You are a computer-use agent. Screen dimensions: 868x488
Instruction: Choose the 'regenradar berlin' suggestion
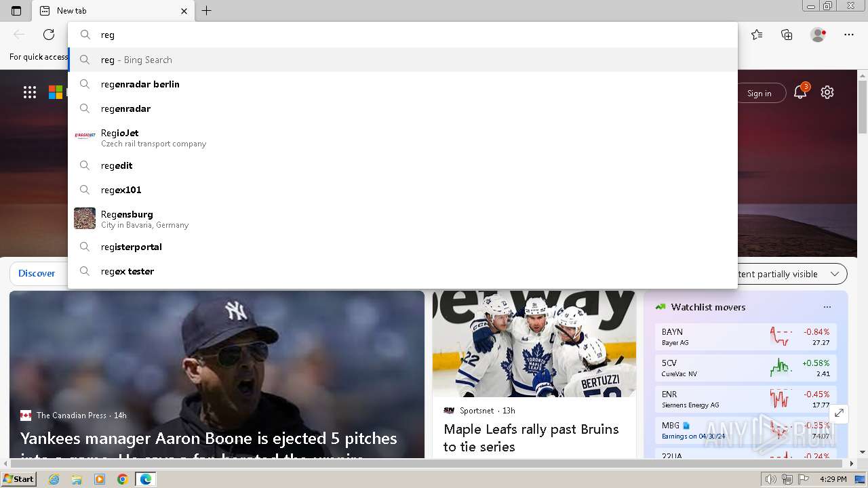(403, 84)
